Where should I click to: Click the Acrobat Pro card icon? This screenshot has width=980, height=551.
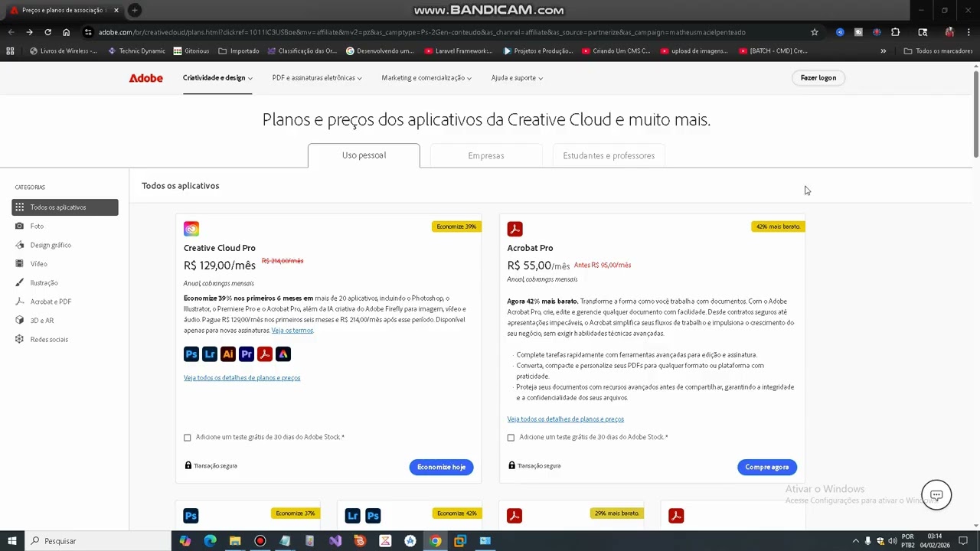(515, 229)
